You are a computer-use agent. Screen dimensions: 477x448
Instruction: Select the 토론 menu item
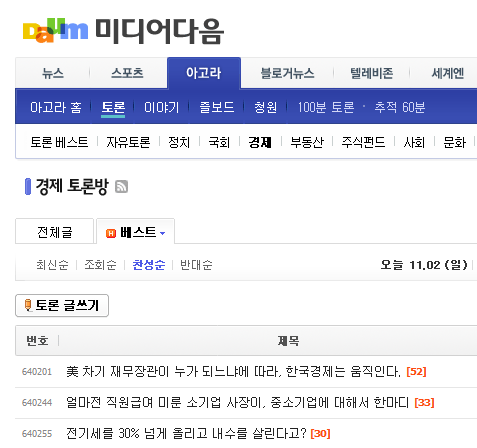[113, 107]
